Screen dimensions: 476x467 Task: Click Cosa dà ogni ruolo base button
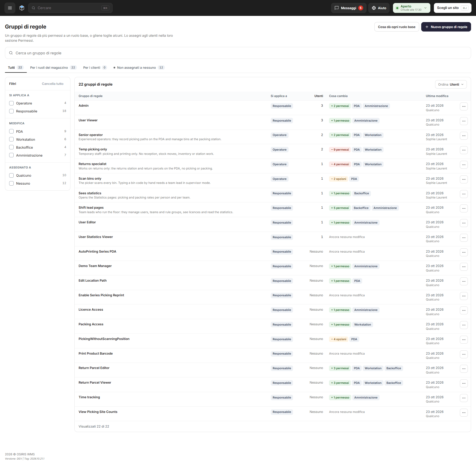coord(397,27)
